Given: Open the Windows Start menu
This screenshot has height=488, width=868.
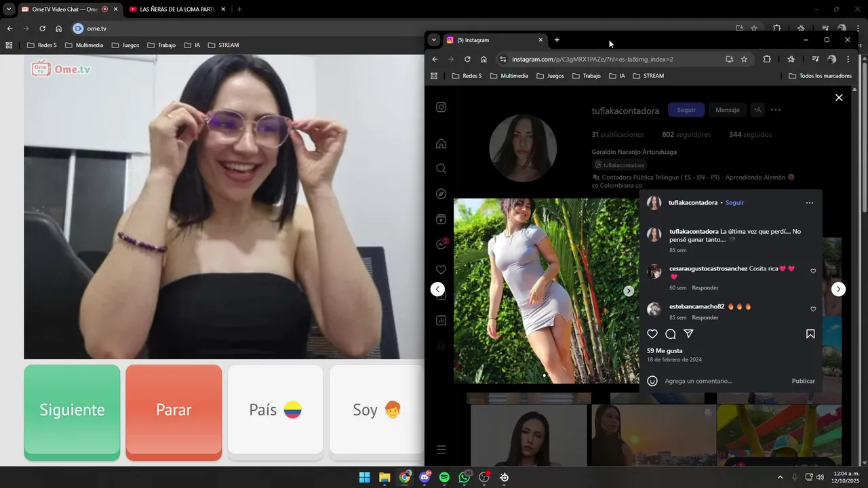Looking at the screenshot, I should coord(364,477).
